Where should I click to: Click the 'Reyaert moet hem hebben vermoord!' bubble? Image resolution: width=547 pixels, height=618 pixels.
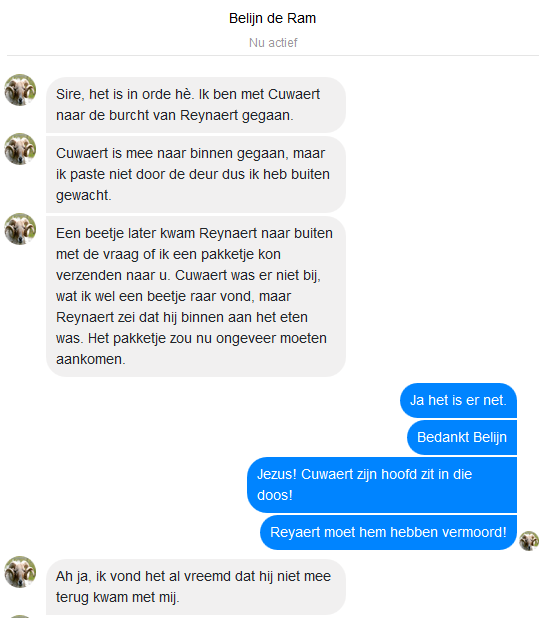click(x=388, y=532)
